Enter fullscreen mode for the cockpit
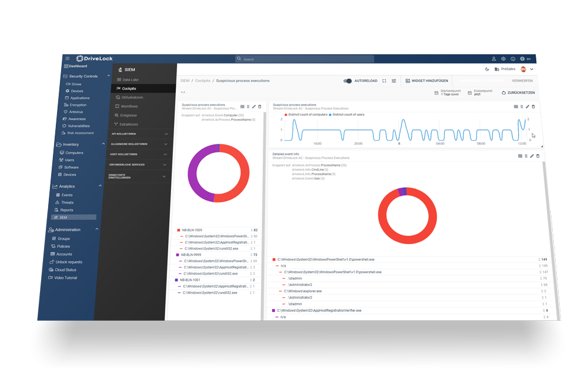This screenshot has height=376, width=588. (384, 81)
